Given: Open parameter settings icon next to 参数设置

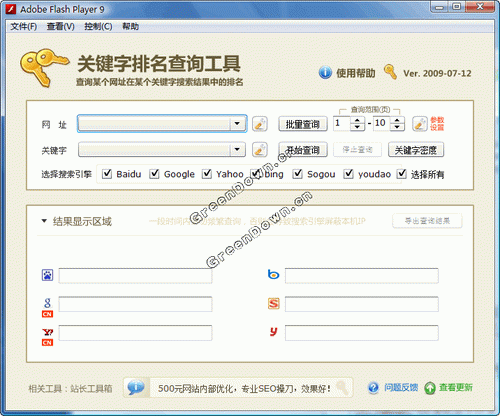Looking at the screenshot, I should pyautogui.click(x=420, y=124).
